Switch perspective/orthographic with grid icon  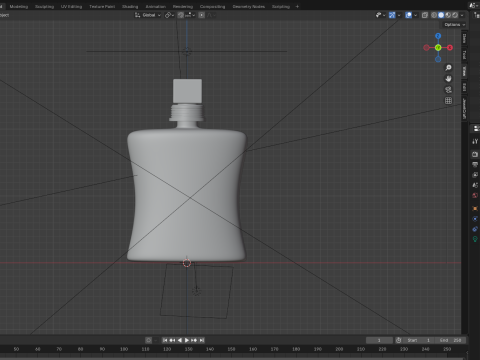click(x=448, y=101)
